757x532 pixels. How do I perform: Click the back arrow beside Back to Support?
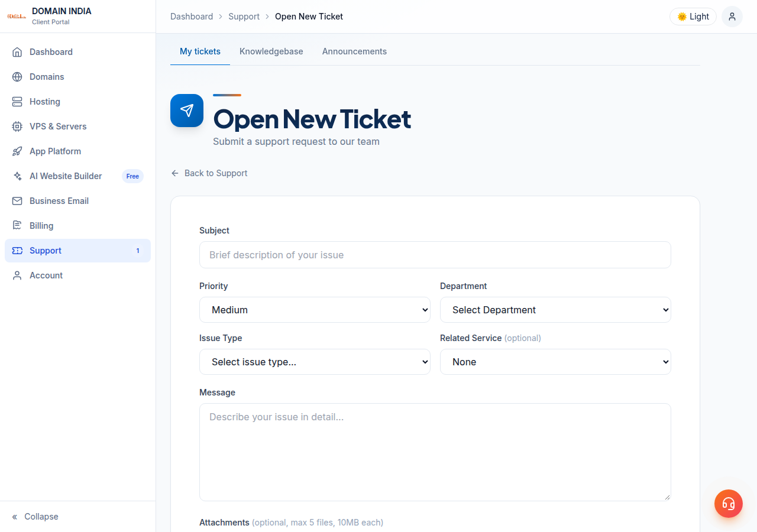(174, 173)
